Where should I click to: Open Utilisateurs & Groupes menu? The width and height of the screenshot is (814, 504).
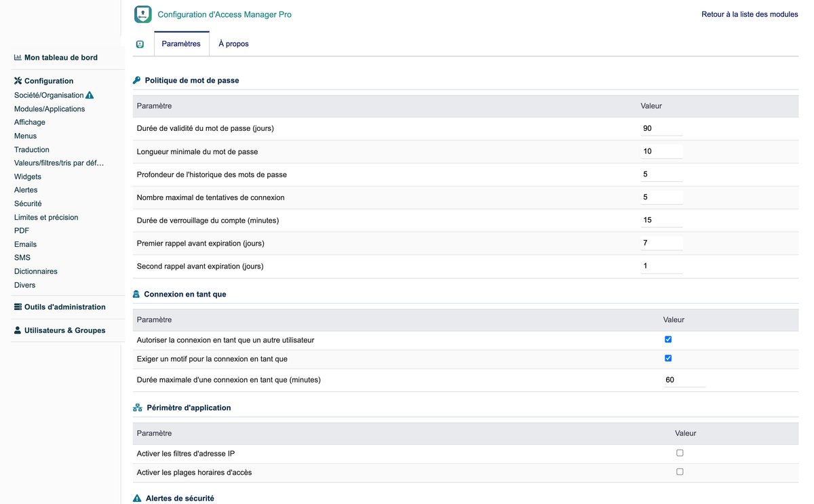[x=65, y=330]
